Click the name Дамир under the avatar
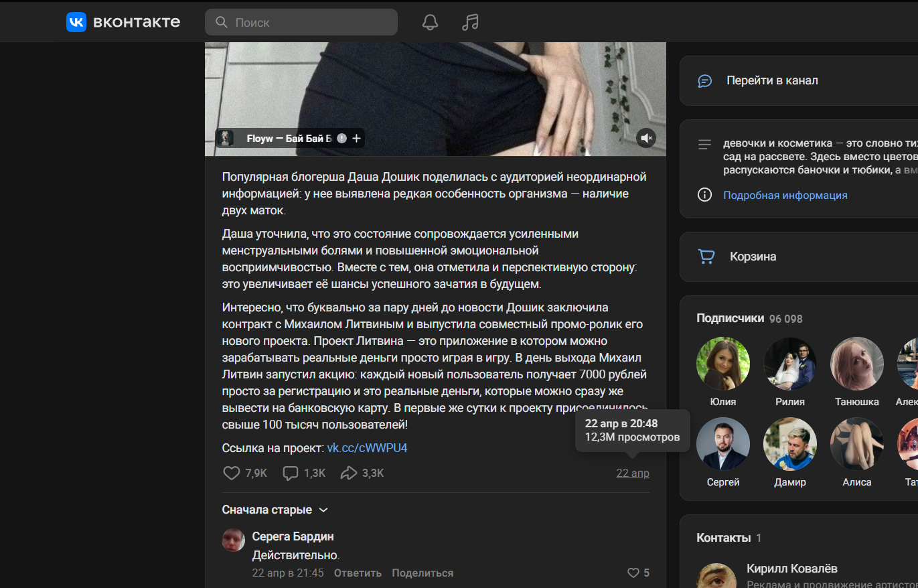 pos(790,482)
